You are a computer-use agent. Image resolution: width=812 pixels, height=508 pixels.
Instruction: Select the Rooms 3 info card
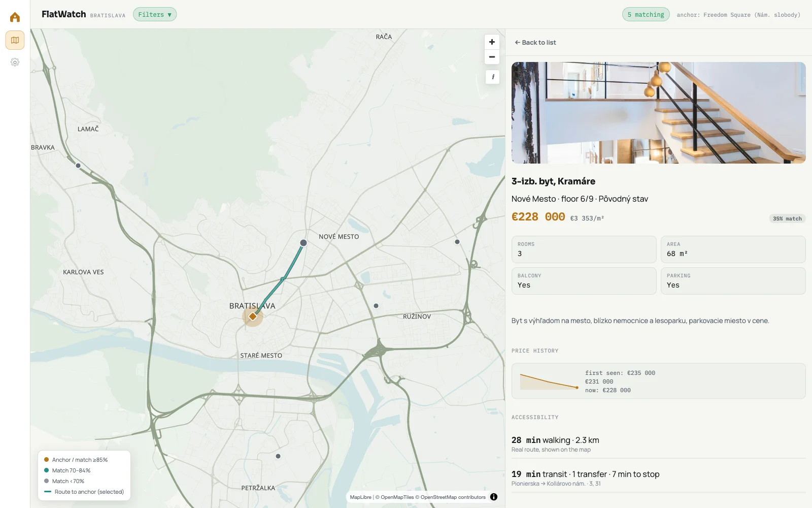pyautogui.click(x=584, y=249)
